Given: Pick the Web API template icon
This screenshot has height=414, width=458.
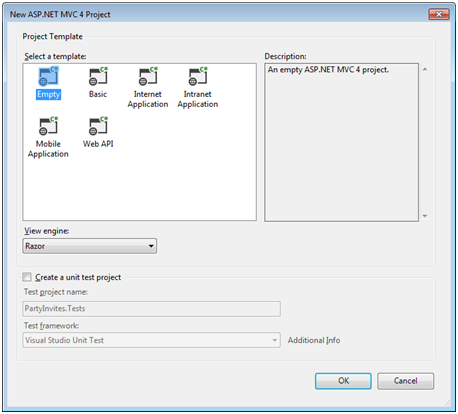Looking at the screenshot, I should click(98, 126).
